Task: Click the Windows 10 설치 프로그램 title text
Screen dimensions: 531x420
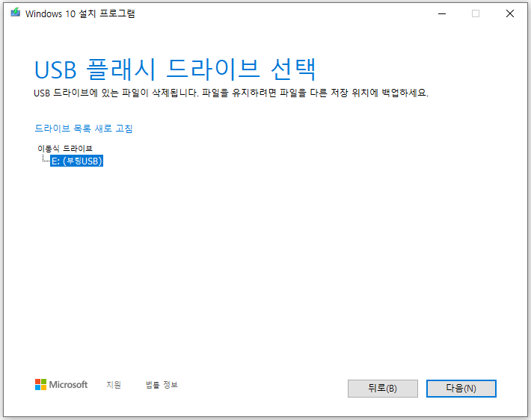Action: pos(80,13)
